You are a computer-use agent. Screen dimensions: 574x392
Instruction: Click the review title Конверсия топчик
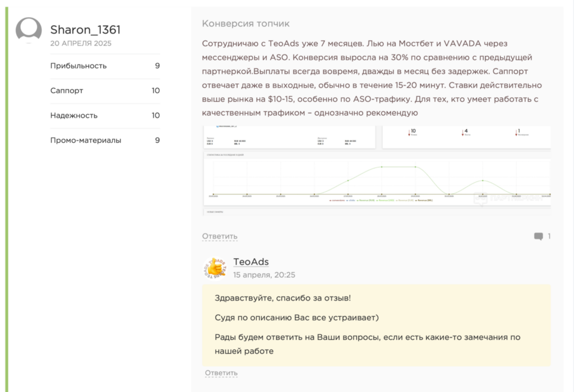[246, 24]
